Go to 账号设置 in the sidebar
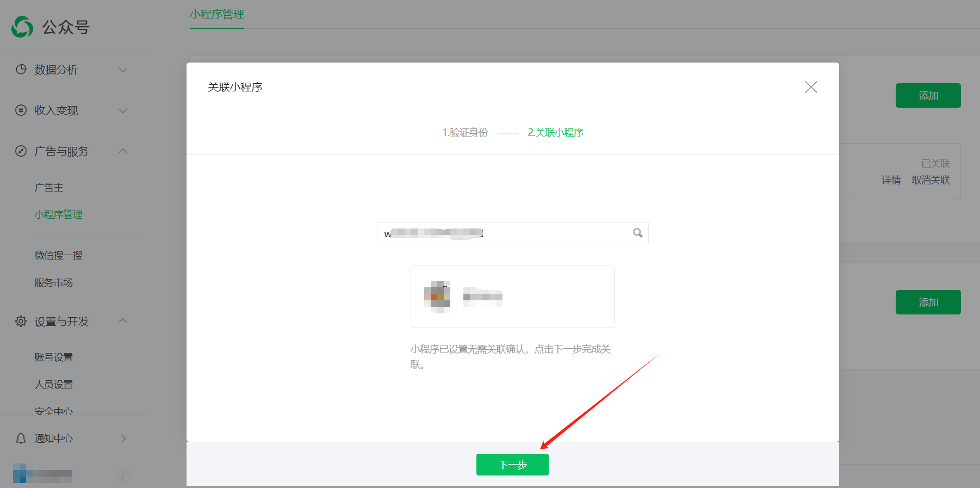Screen dimensions: 980x488 tap(53, 357)
